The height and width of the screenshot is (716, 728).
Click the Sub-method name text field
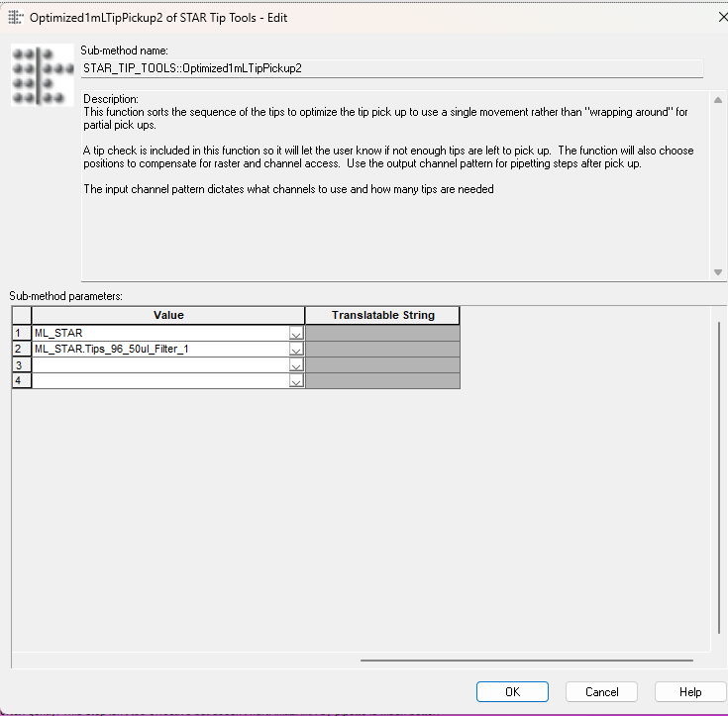[392, 68]
